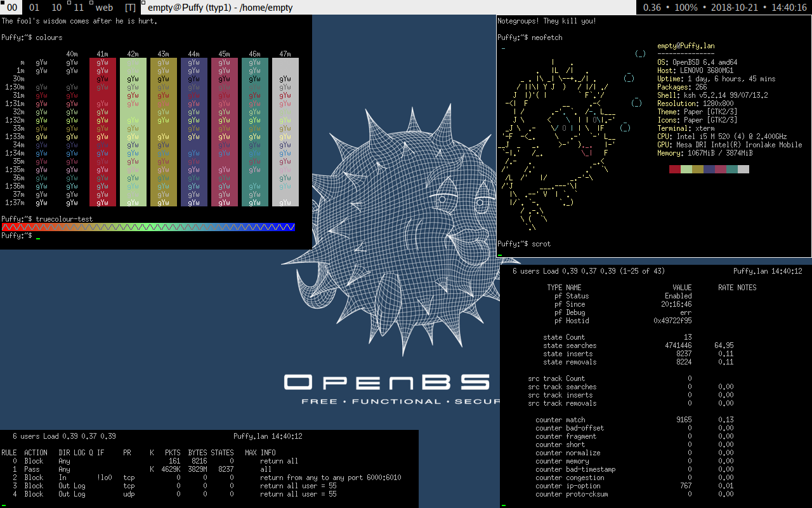Click the src track Count row
The width and height of the screenshot is (812, 508).
tap(610, 378)
